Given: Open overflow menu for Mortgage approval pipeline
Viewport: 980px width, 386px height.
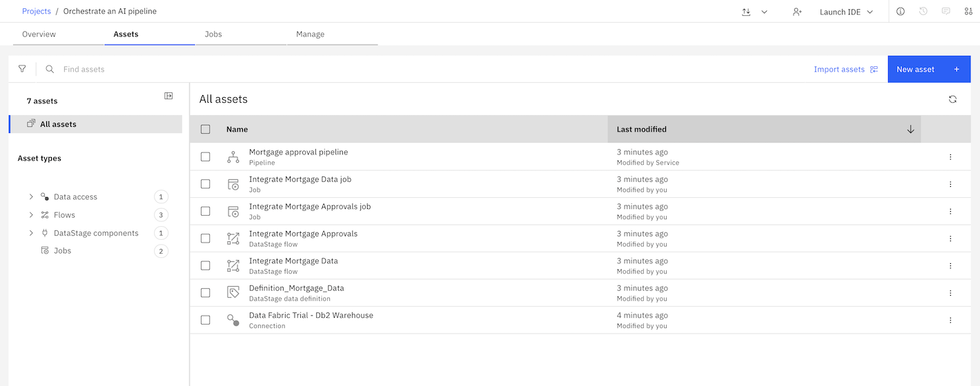Looking at the screenshot, I should tap(950, 157).
